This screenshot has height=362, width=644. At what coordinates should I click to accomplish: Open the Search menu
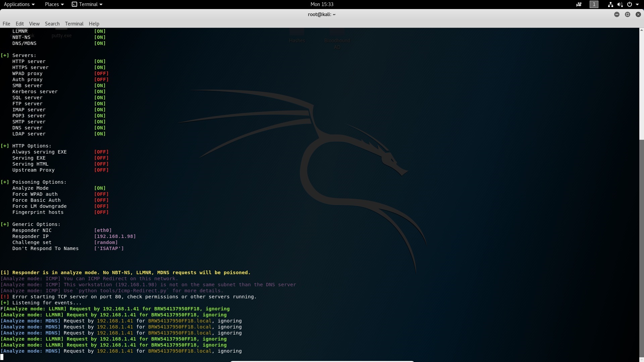coord(52,24)
